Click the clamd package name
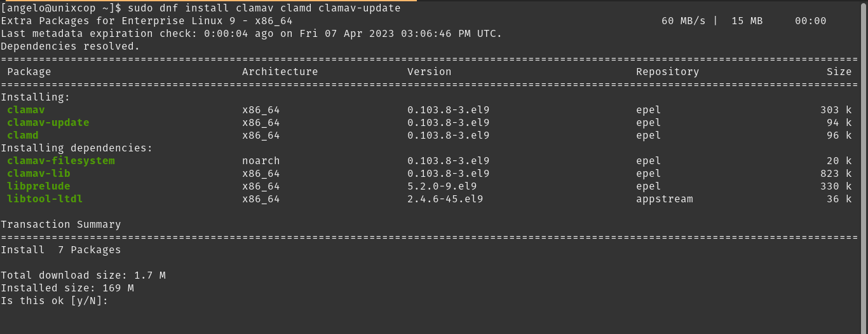 (x=23, y=136)
